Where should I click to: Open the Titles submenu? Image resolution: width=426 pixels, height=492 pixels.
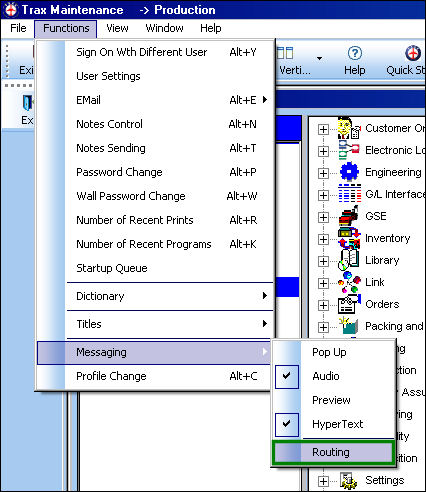pos(154,324)
